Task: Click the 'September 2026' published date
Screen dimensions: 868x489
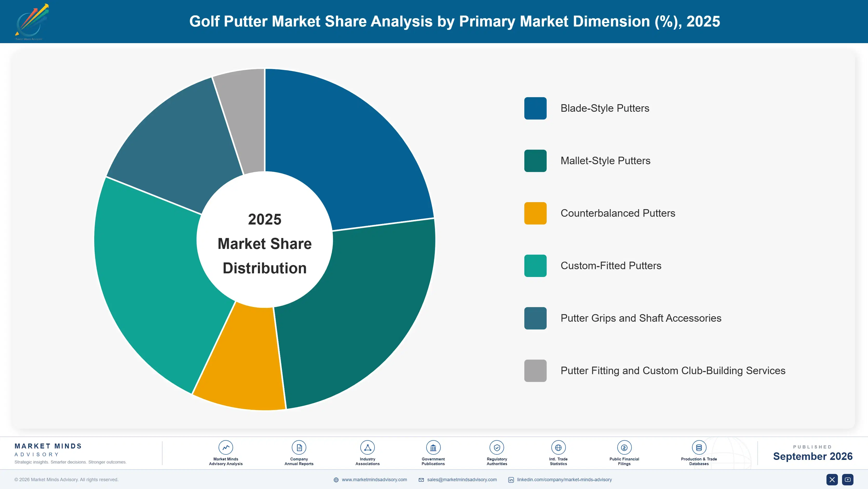Action: tap(813, 456)
